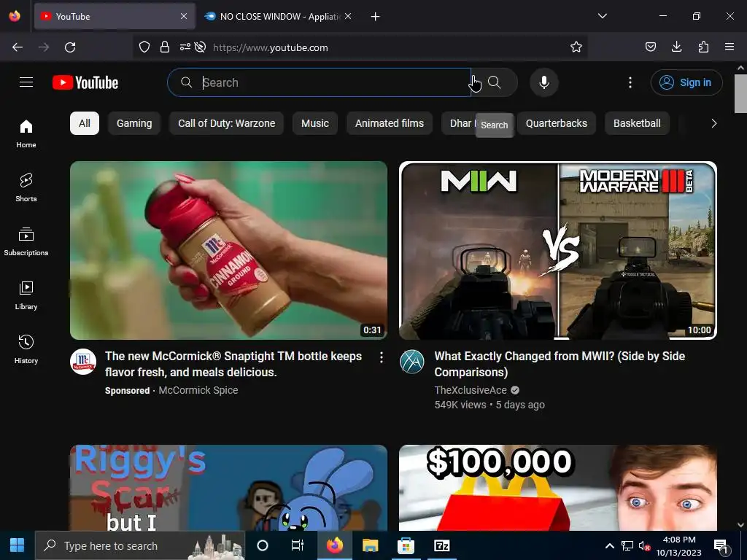The width and height of the screenshot is (747, 560).
Task: Open 7-Zip from taskbar
Action: click(x=441, y=545)
